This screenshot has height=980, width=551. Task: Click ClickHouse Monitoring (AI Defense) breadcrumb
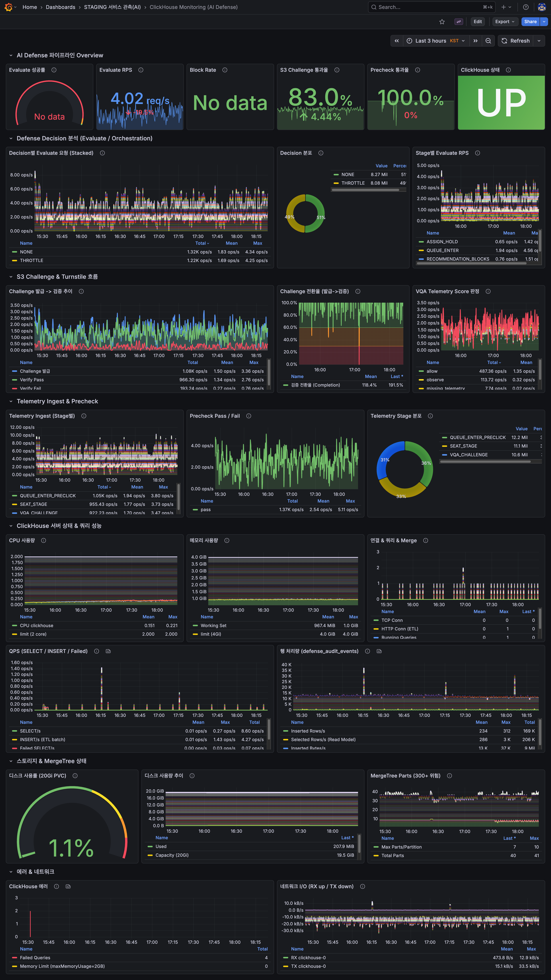pos(194,7)
